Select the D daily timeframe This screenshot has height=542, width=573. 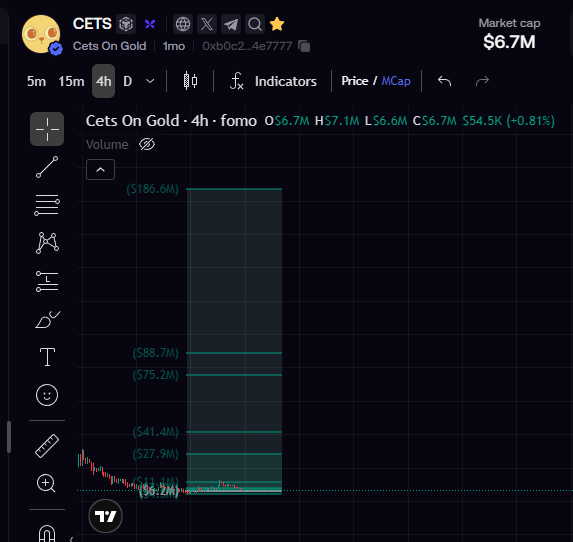(128, 81)
